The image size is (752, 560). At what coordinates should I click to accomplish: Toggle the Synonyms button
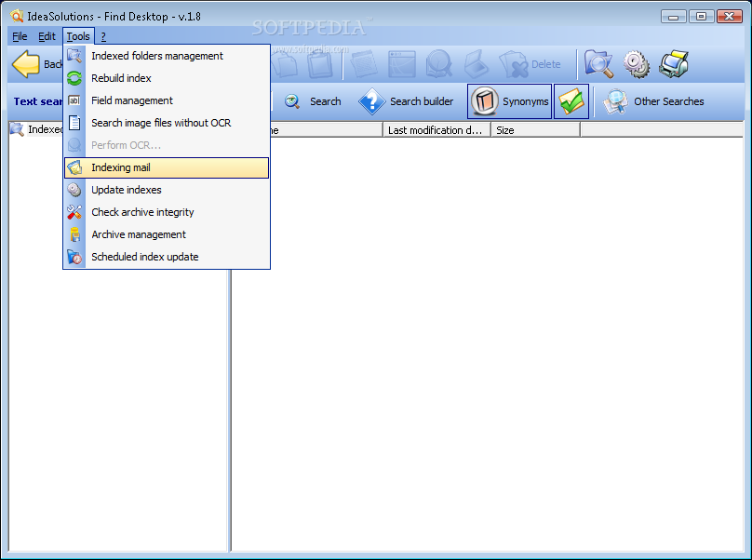tap(509, 101)
